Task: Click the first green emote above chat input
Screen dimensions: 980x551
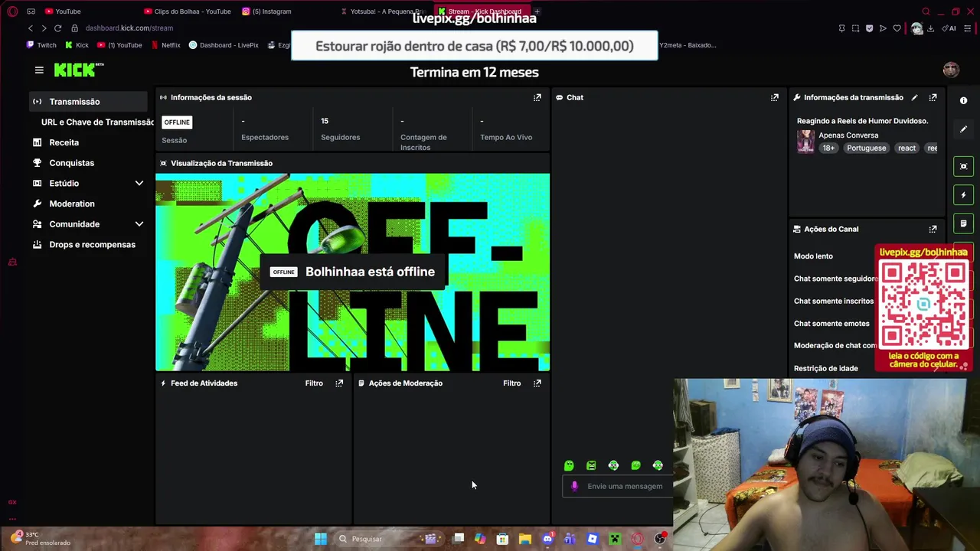Action: pyautogui.click(x=569, y=465)
